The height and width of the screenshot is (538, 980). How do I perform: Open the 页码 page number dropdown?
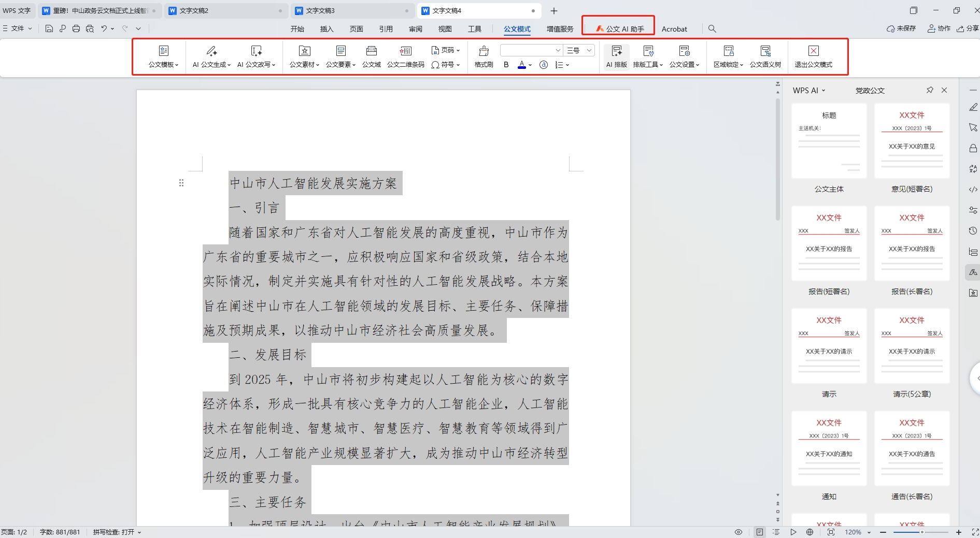click(446, 50)
